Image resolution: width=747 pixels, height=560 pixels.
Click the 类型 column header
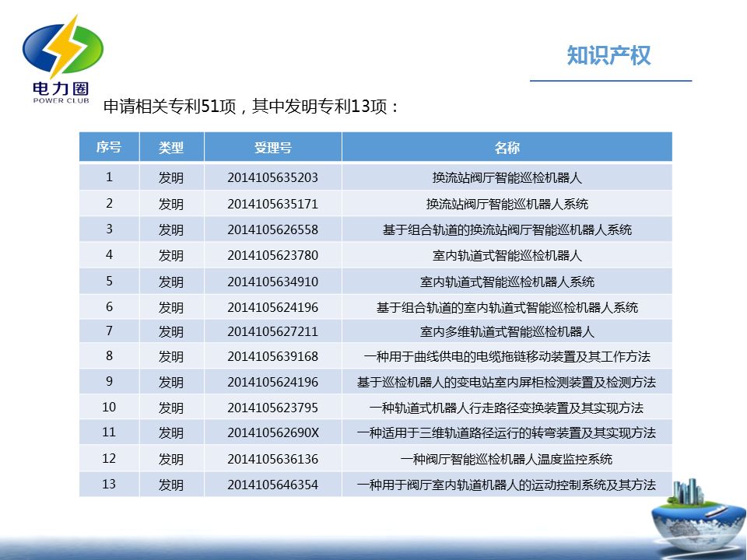tap(171, 148)
